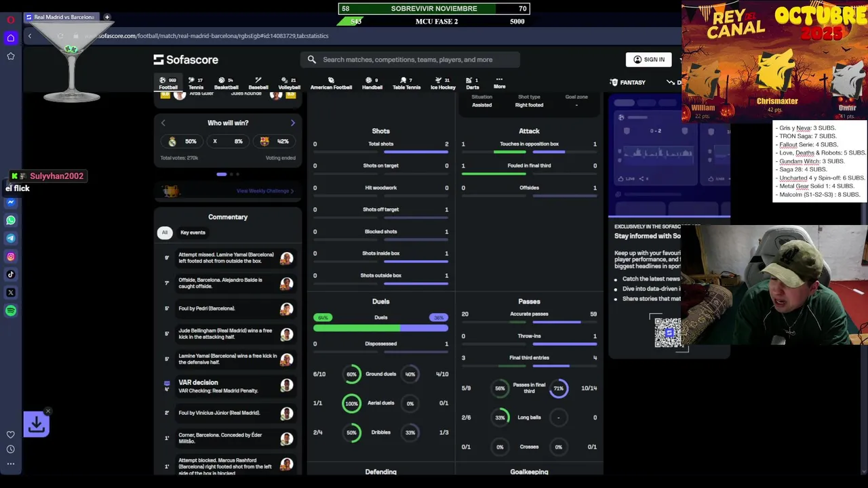Viewport: 868px width, 488px height.
Task: Click the browser address bar URL
Action: click(213, 36)
